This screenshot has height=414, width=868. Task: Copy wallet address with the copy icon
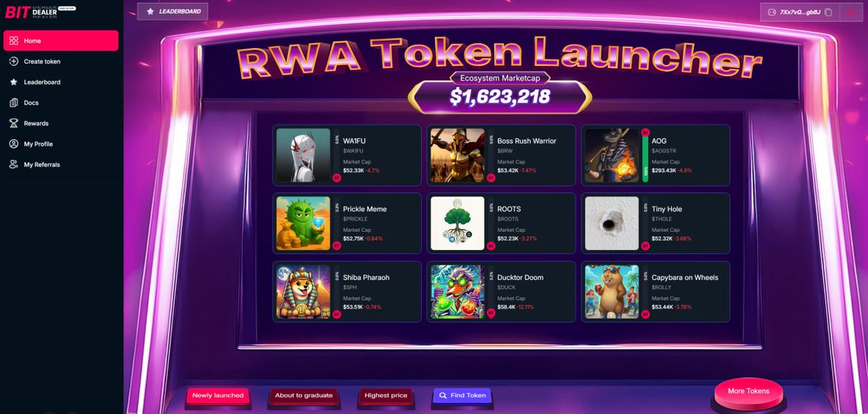[x=829, y=12]
